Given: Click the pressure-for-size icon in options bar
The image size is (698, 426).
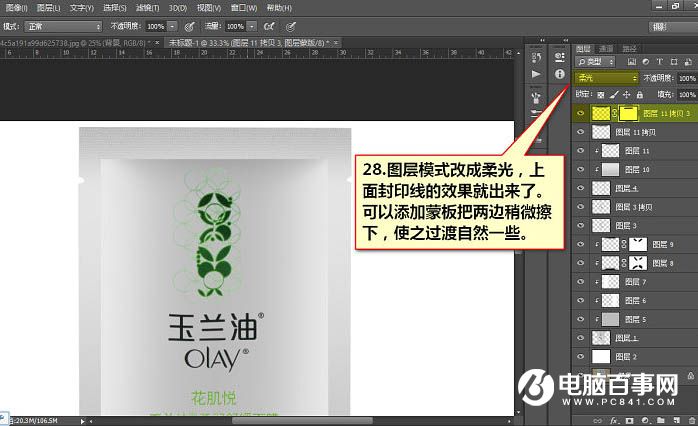Looking at the screenshot, I should (x=291, y=27).
